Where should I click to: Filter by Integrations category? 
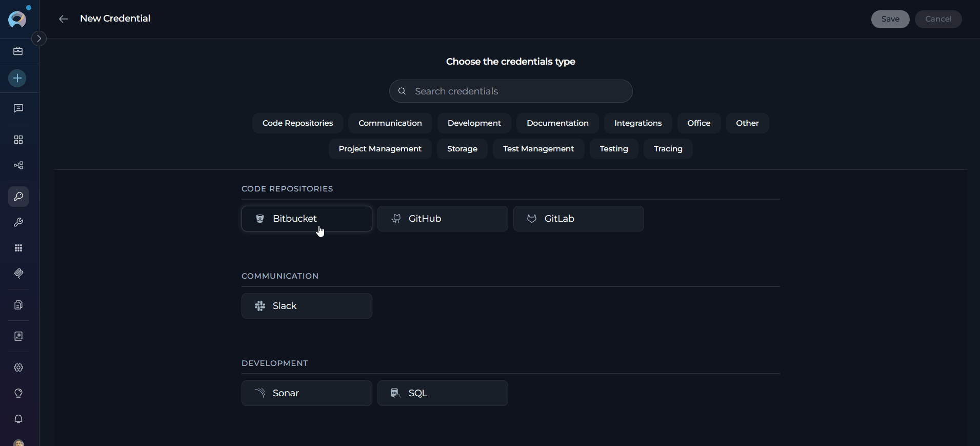(638, 123)
